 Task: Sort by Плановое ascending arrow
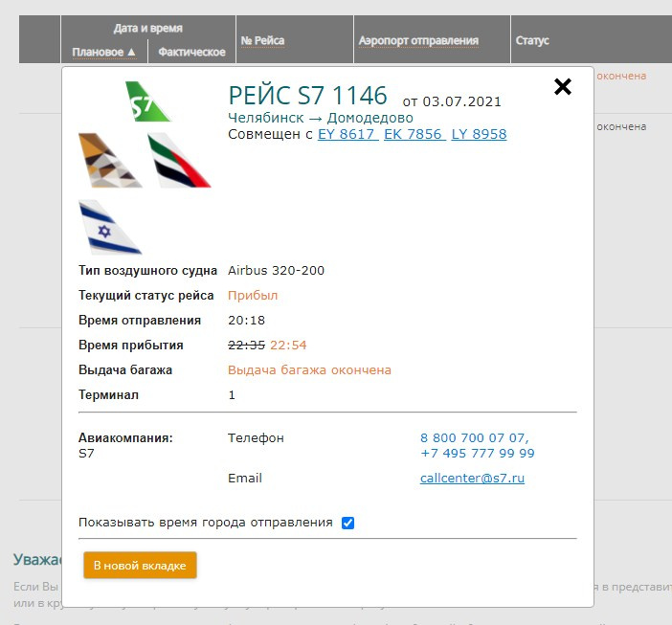click(x=131, y=52)
